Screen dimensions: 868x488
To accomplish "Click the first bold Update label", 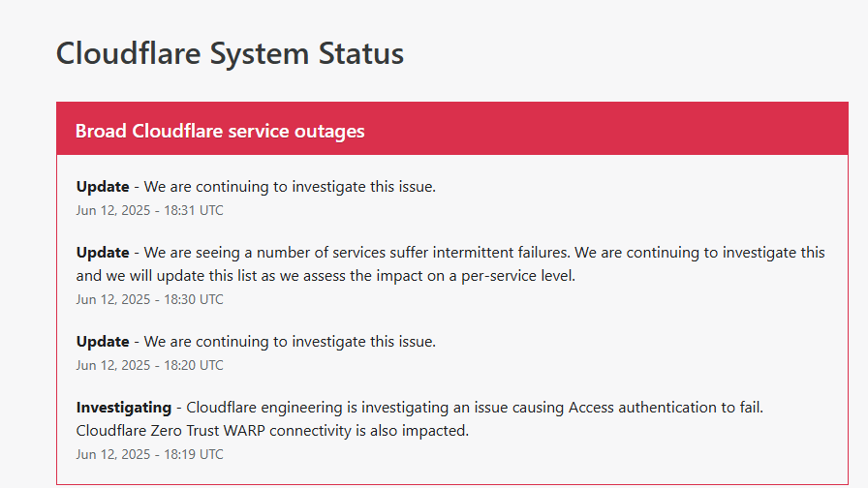I will (103, 187).
